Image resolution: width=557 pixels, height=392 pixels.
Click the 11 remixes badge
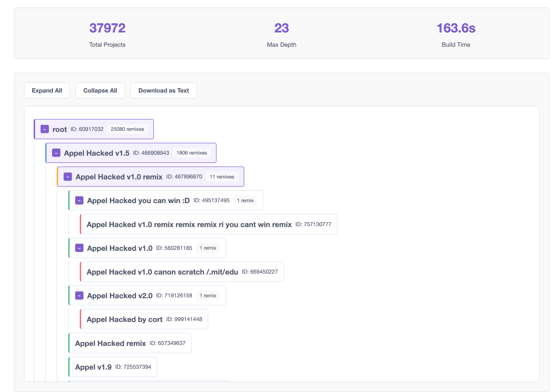222,177
